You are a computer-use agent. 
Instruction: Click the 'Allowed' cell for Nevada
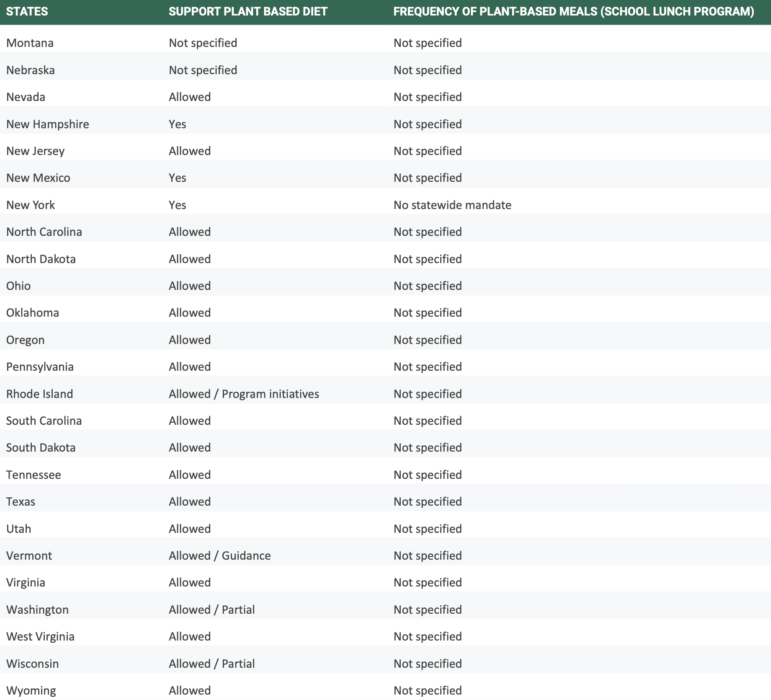[x=189, y=97]
